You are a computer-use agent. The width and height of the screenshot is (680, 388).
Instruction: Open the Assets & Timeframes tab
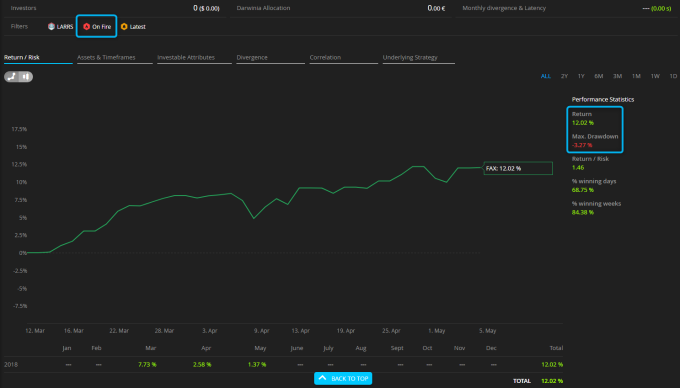pyautogui.click(x=106, y=57)
